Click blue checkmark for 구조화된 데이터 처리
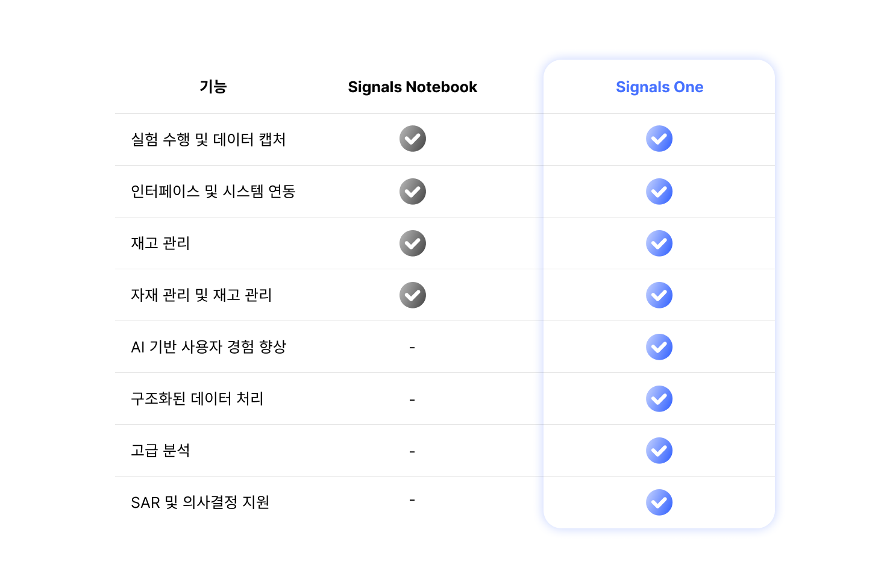Image resolution: width=890 pixels, height=588 pixels. (x=659, y=399)
